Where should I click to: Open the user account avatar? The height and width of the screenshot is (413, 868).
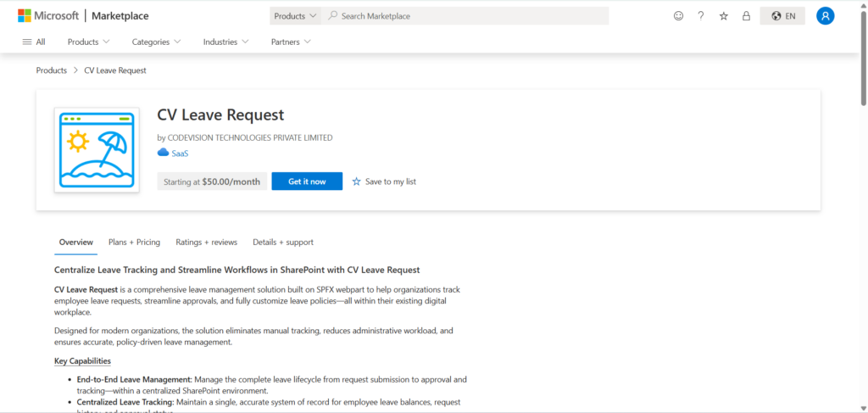pyautogui.click(x=825, y=16)
